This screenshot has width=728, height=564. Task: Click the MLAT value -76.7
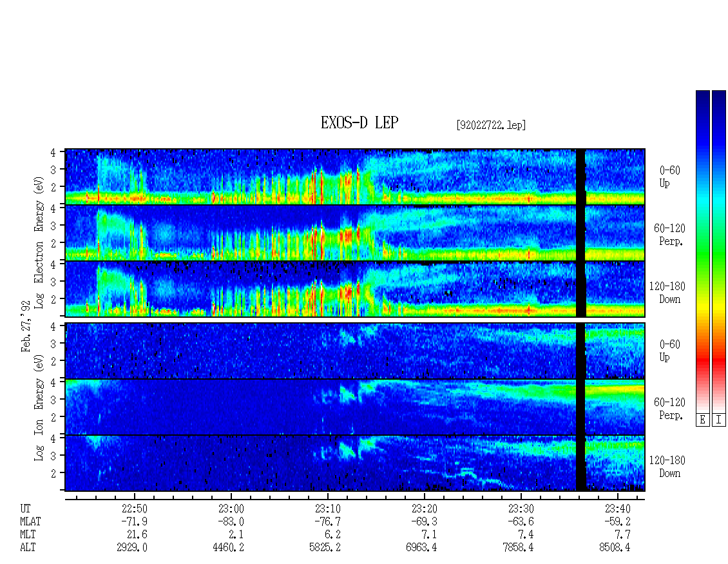[327, 521]
